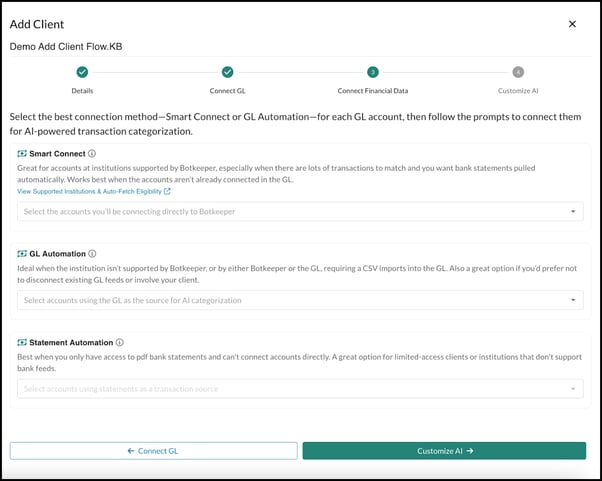The height and width of the screenshot is (481, 602).
Task: Click the GL Automation info icon
Action: tap(93, 254)
